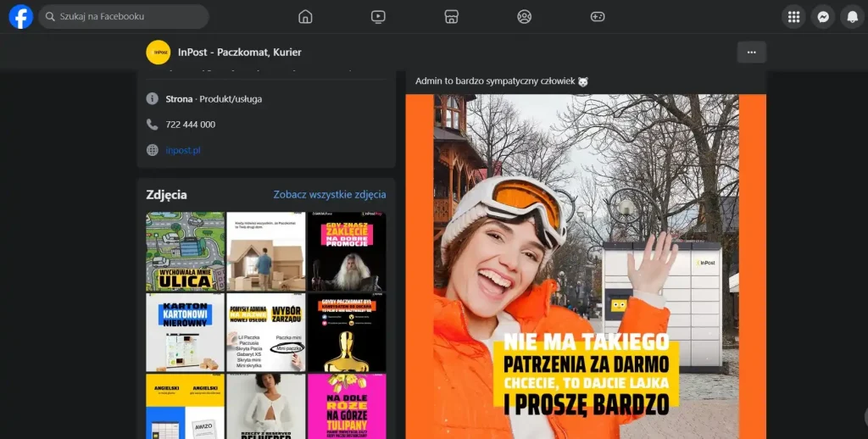Open the inpost.pl website link
868x439 pixels.
click(183, 150)
